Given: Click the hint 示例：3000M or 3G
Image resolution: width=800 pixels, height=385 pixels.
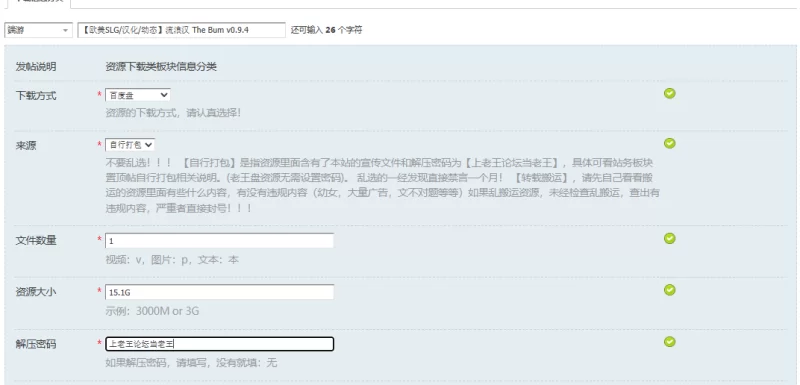Looking at the screenshot, I should click(152, 311).
